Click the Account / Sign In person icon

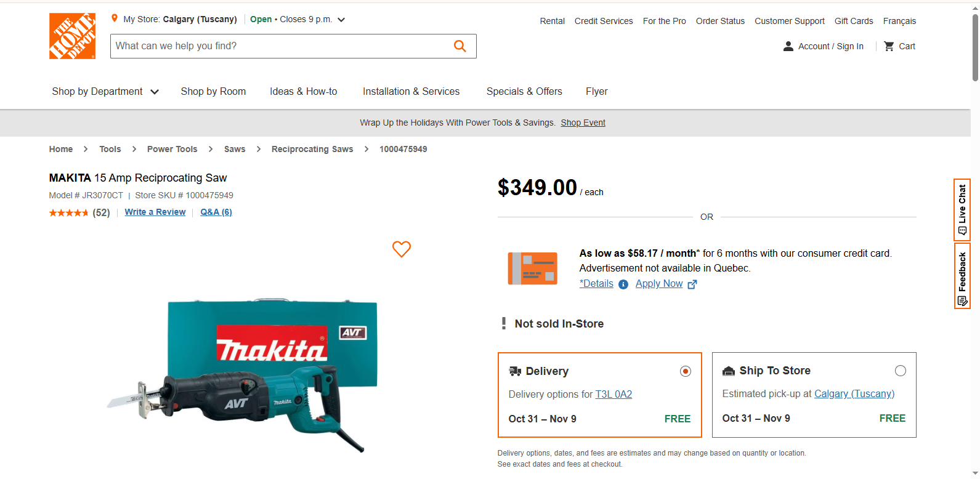[788, 46]
